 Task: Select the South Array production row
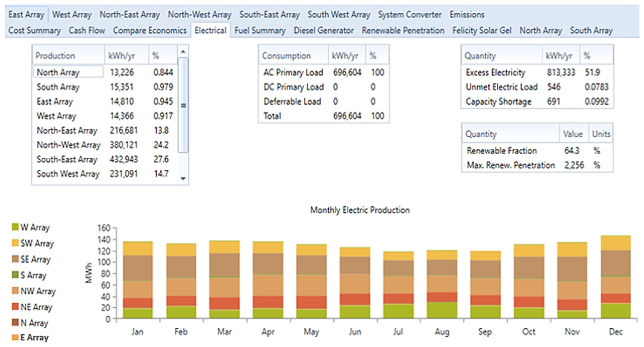(105, 87)
